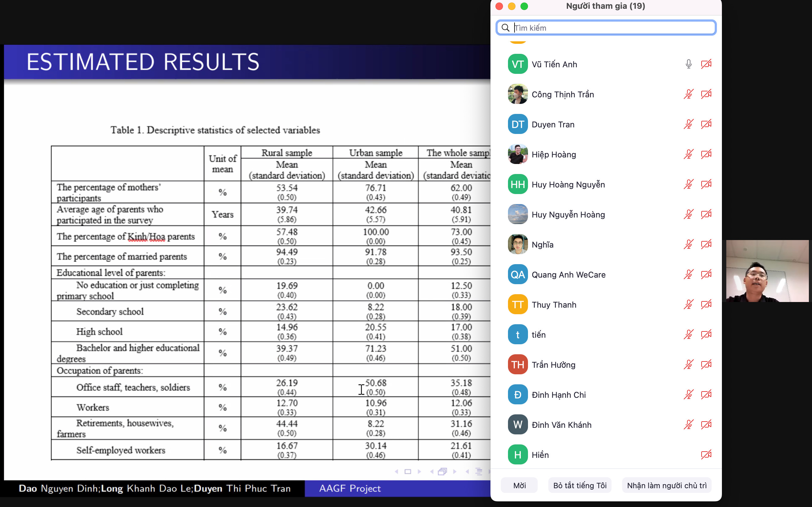Screen dimensions: 812x507
Task: Click the Beamer stacked-frames subsection icon
Action: click(x=442, y=472)
